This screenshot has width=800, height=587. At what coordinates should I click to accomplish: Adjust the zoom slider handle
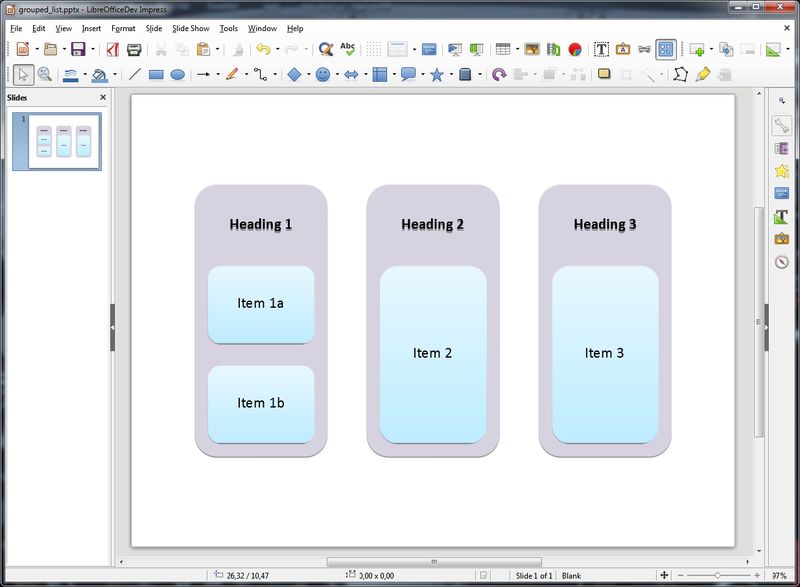[x=717, y=575]
